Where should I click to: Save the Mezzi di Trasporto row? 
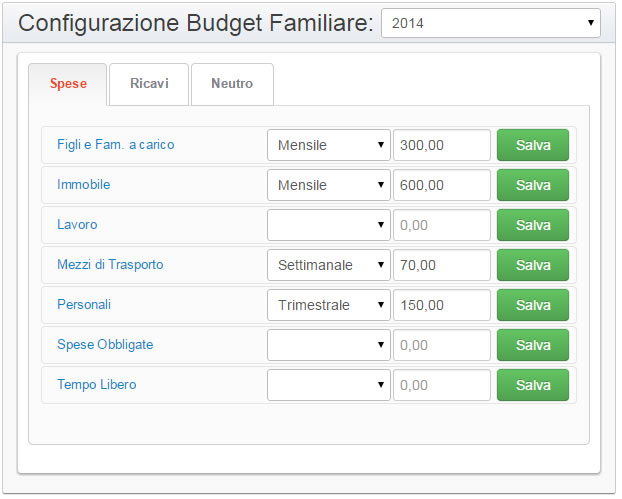coord(533,265)
